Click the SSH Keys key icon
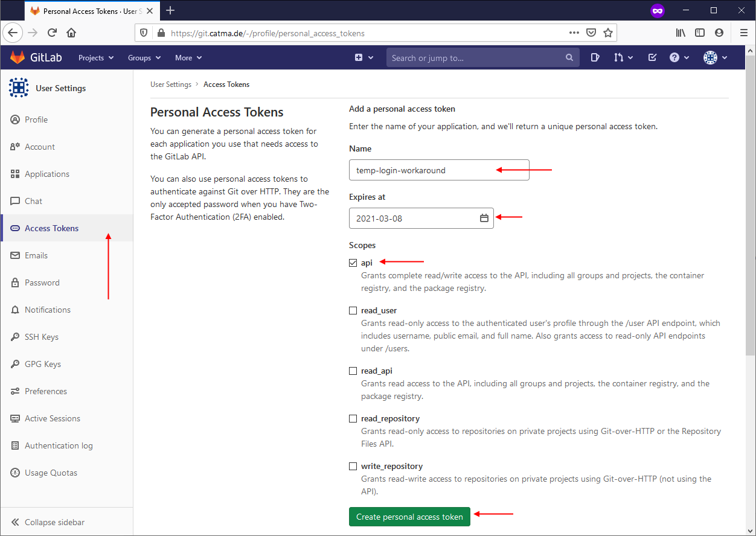 click(x=15, y=337)
